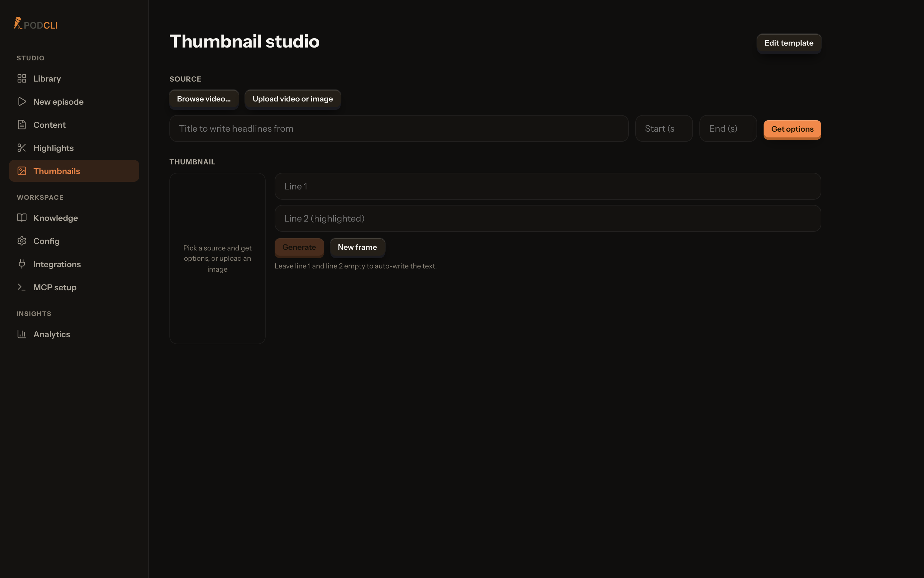
Task: Focus the Title to write headlines field
Action: (399, 128)
